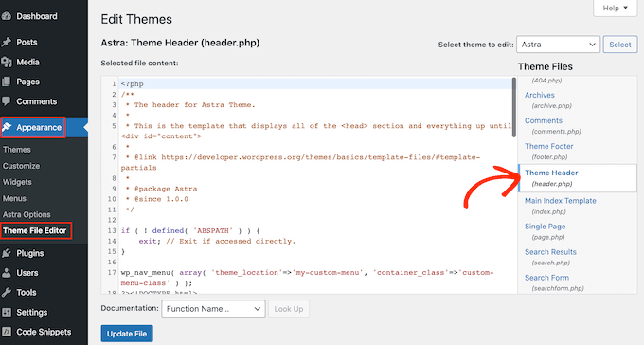Click the Settings sliders icon

click(x=7, y=312)
